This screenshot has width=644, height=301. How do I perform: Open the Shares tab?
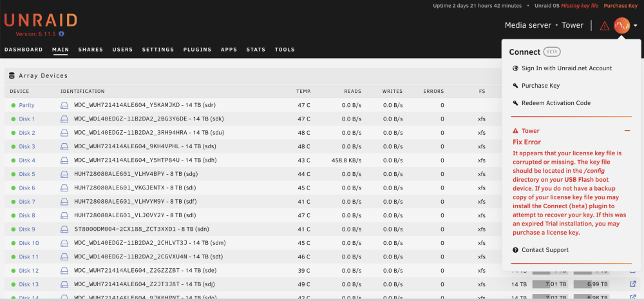point(91,50)
